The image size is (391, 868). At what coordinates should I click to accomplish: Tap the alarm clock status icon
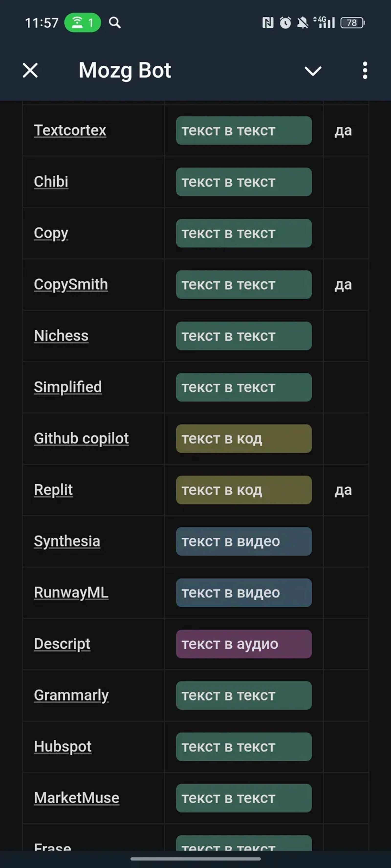[x=284, y=22]
